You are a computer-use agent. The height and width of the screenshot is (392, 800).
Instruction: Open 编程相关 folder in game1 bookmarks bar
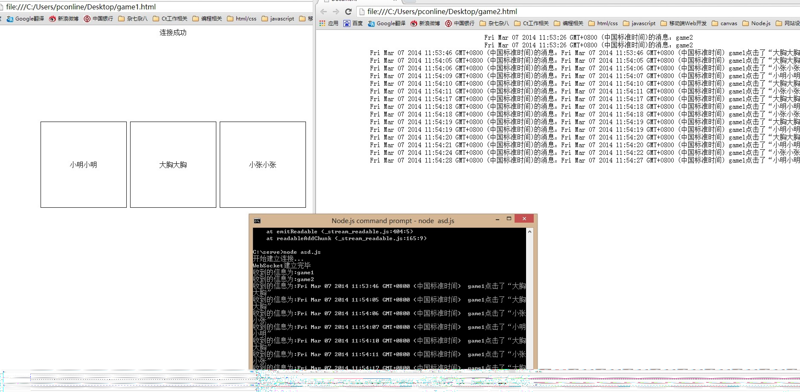207,18
